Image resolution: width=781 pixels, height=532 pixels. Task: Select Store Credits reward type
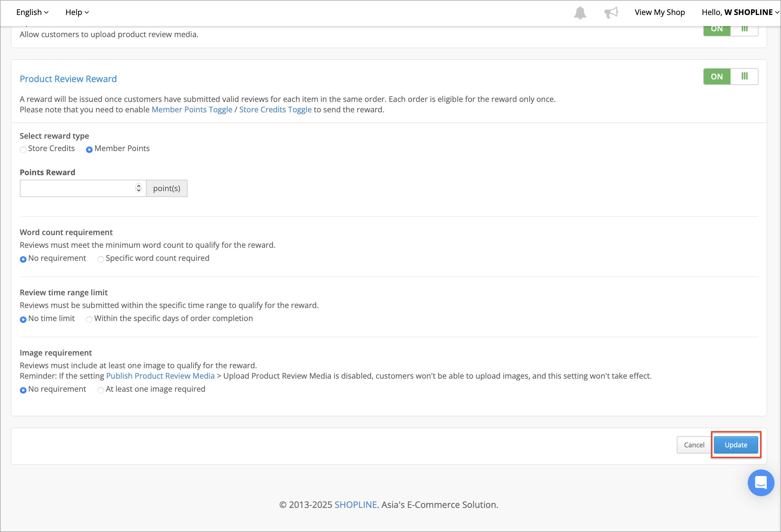coord(23,149)
